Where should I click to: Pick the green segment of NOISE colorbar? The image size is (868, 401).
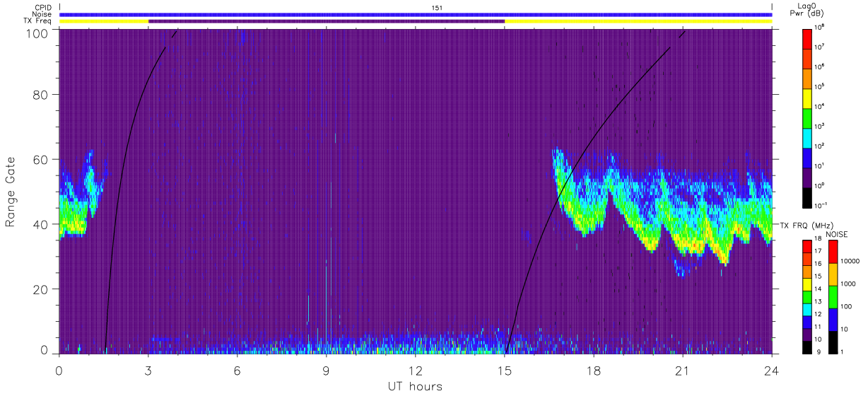(x=833, y=297)
